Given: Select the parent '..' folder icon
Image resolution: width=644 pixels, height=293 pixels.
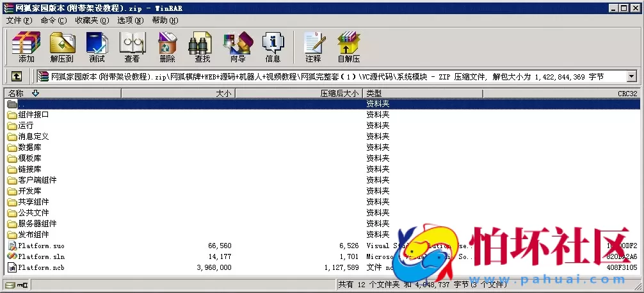Looking at the screenshot, I should (12, 104).
